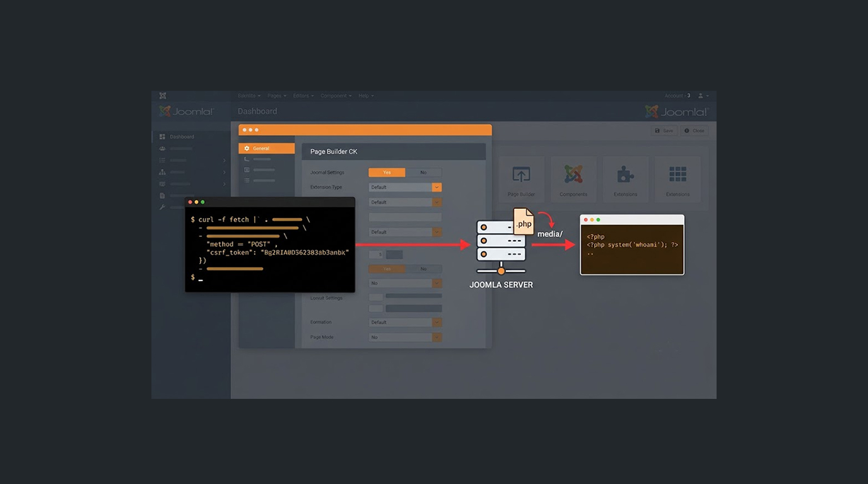Click the gear icon beside General
Viewport: 868px width, 484px height.
tap(247, 149)
